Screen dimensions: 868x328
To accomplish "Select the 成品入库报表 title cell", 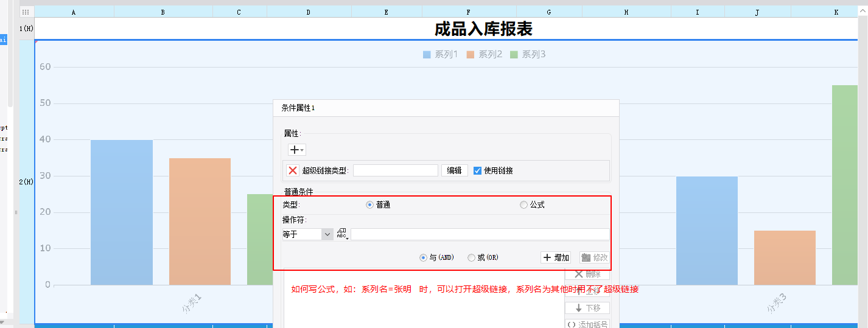I will point(484,29).
